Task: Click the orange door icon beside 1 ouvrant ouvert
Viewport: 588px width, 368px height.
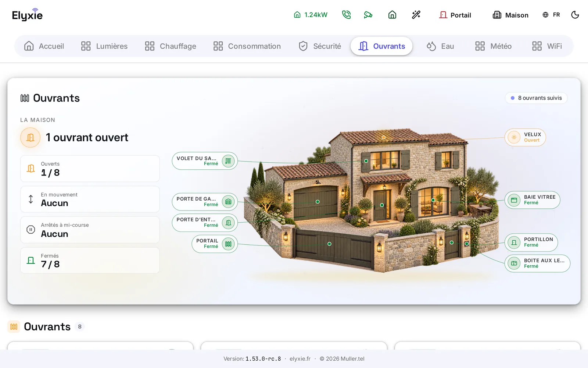Action: pyautogui.click(x=30, y=137)
